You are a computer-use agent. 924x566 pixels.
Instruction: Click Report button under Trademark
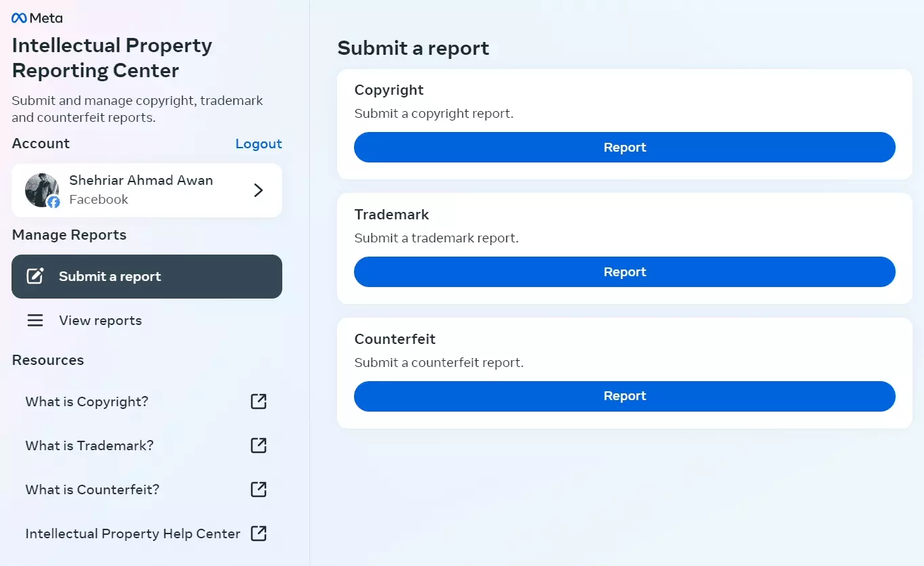click(625, 271)
